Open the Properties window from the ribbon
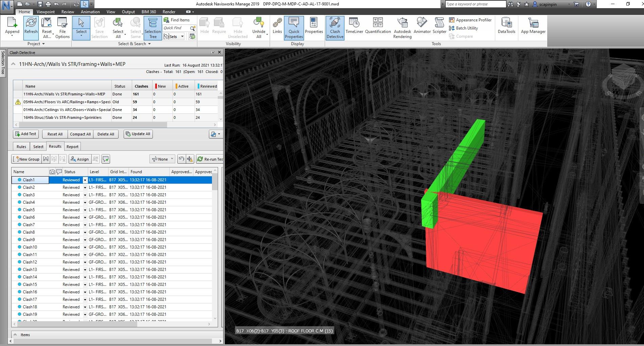Screen dimensions: 644x346 314,26
